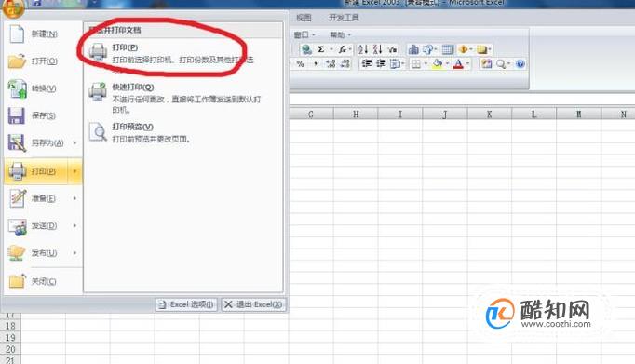Click the chart wizard icon
Viewport: 635px width, 364px height.
(413, 49)
